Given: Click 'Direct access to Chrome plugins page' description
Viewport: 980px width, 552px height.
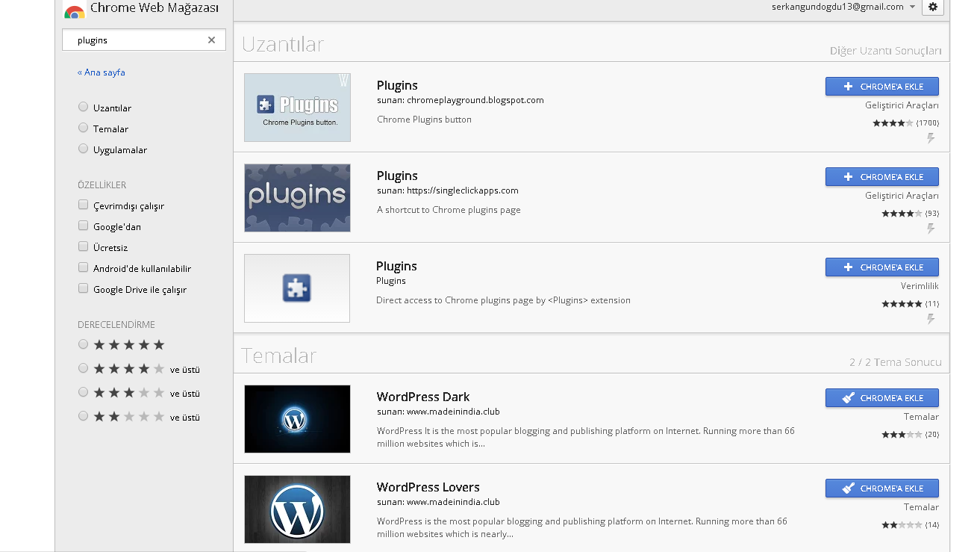Looking at the screenshot, I should pyautogui.click(x=503, y=300).
